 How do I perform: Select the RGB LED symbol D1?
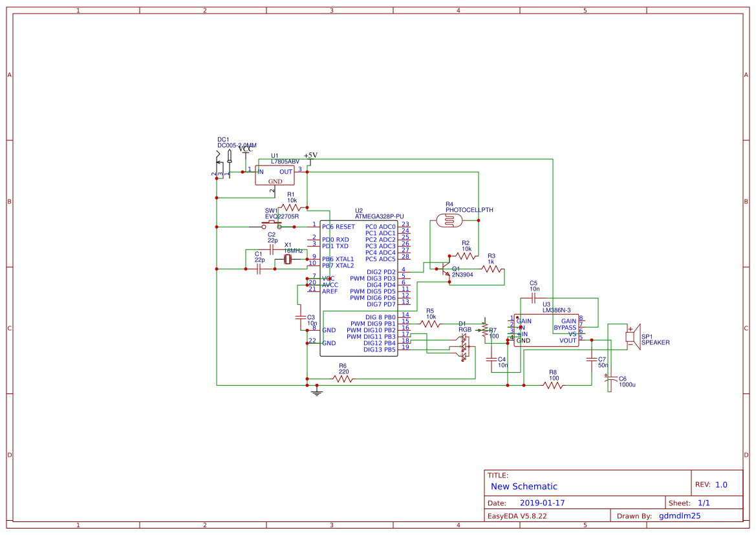coord(462,346)
